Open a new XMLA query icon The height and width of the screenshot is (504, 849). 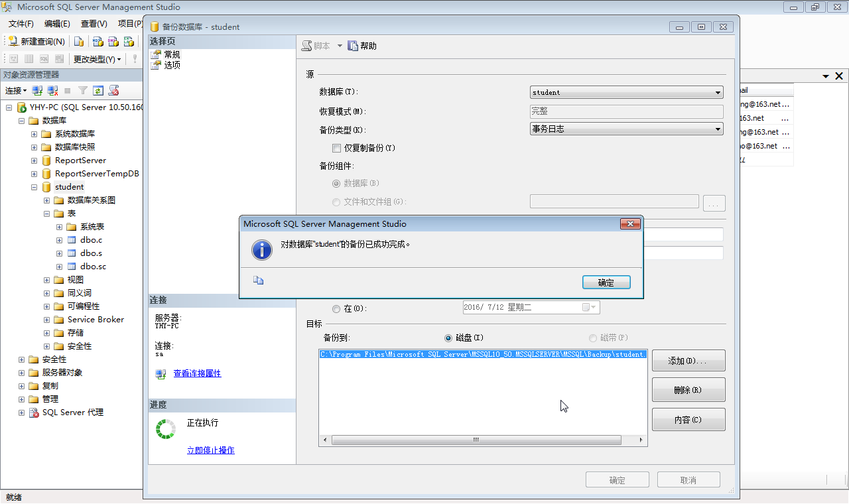(x=129, y=41)
